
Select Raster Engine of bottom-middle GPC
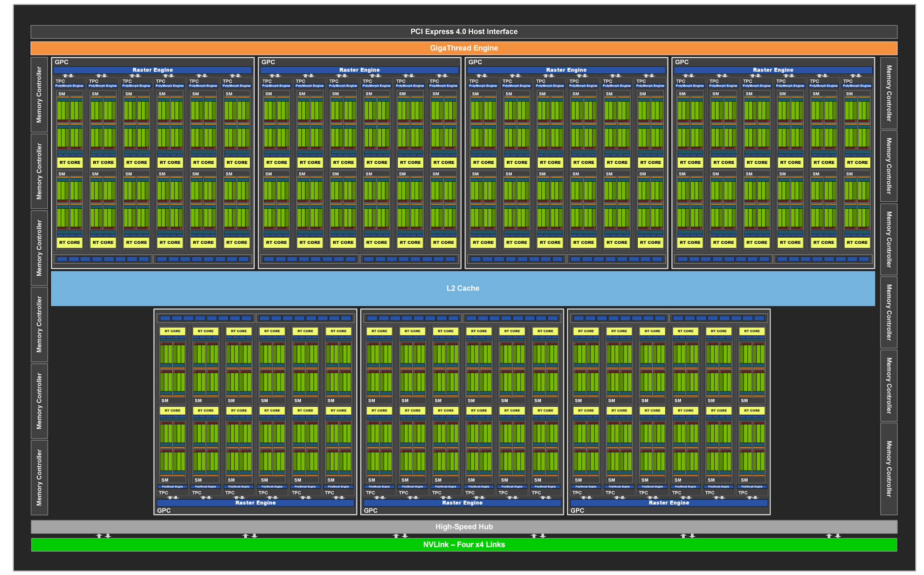pos(462,503)
